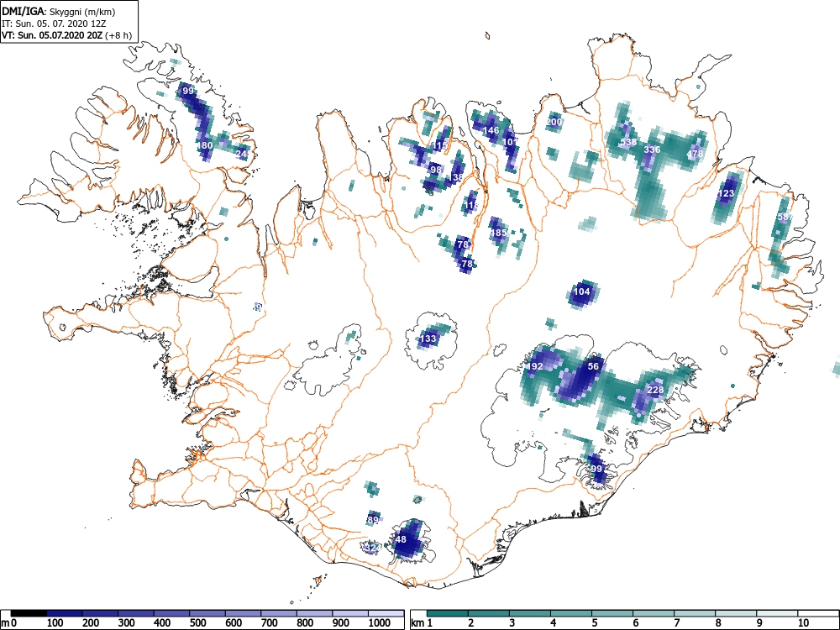The height and width of the screenshot is (630, 840).
Task: Click the darkest teal 1–2 km swatch
Action: point(448,613)
